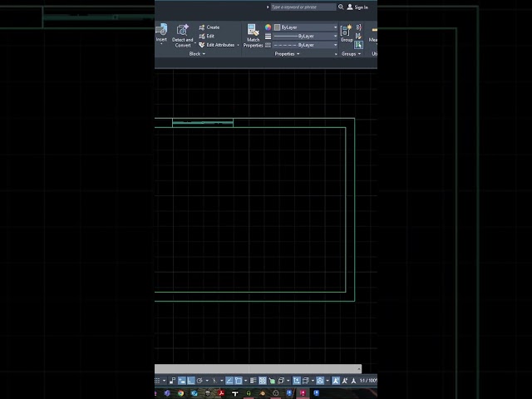Open Google Chrome from taskbar
This screenshot has width=532, height=399.
[181, 393]
